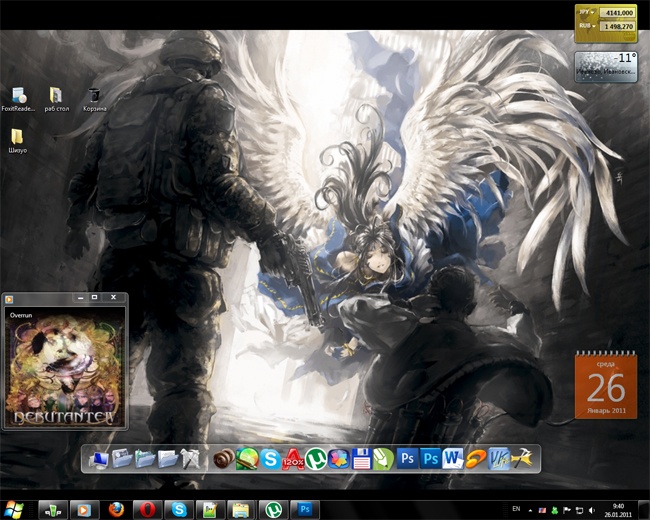Open the dock Photoshop icon next to Word
This screenshot has width=650, height=520.
(x=430, y=459)
